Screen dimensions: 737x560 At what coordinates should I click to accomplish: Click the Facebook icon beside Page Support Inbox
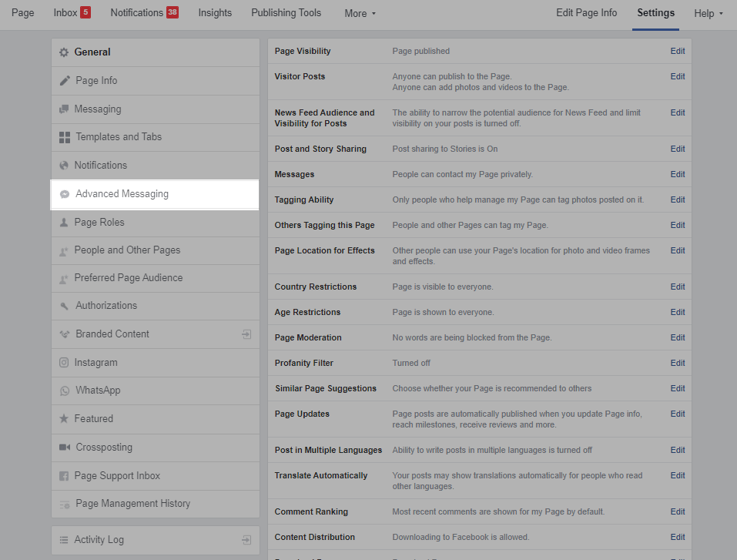click(64, 476)
